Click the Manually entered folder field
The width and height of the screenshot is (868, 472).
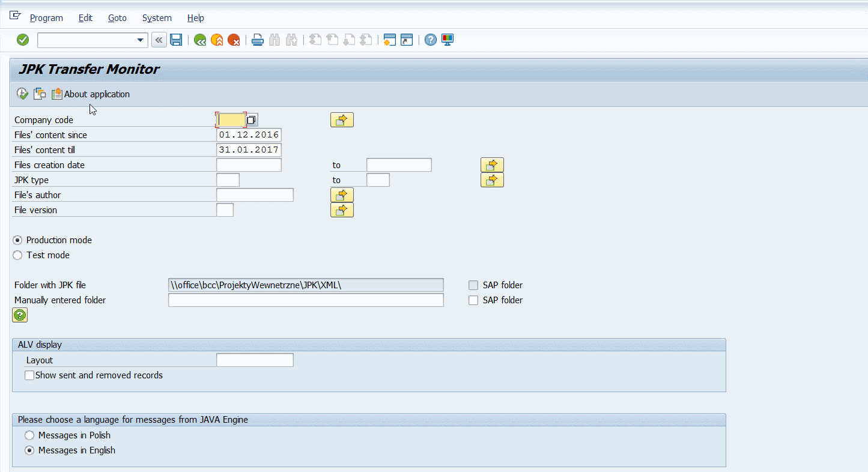click(x=306, y=300)
